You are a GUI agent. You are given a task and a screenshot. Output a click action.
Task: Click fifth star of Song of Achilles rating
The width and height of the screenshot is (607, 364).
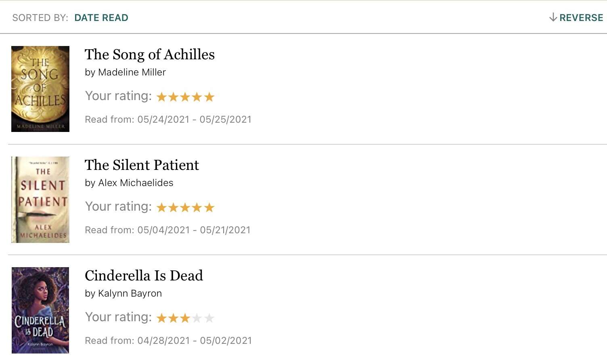tap(209, 97)
